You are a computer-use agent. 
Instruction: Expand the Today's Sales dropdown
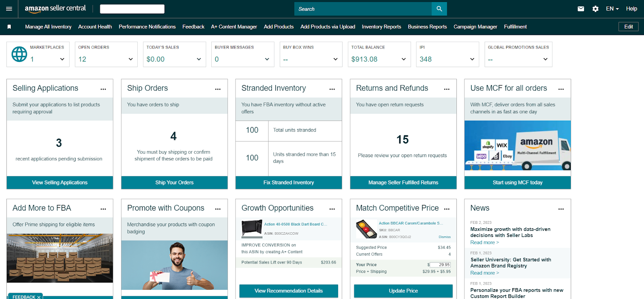click(x=199, y=59)
